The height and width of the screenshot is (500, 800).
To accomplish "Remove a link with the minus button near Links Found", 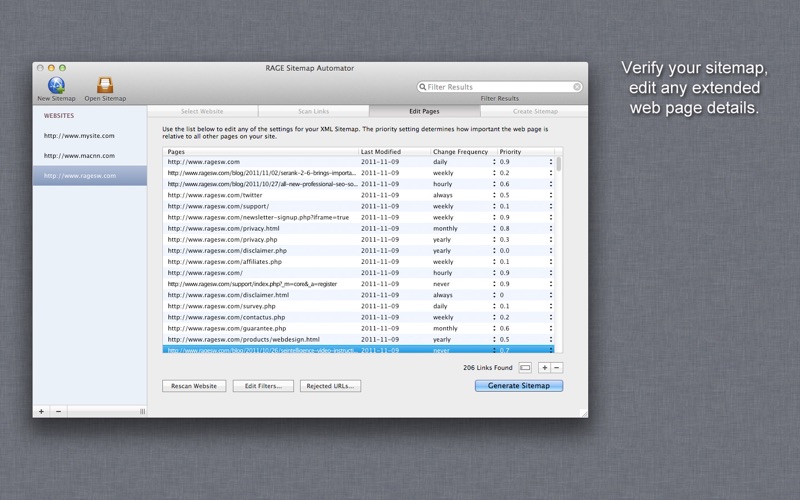I will point(557,367).
